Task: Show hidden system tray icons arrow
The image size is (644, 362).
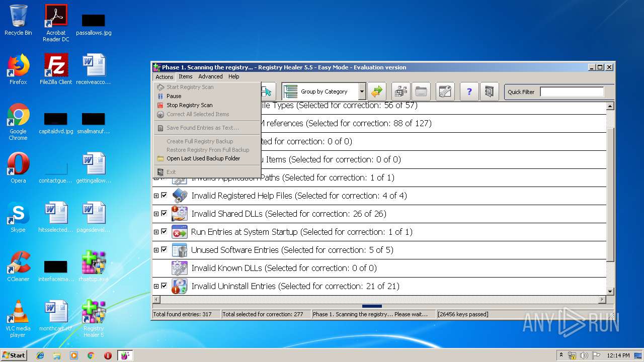Action: pyautogui.click(x=561, y=355)
